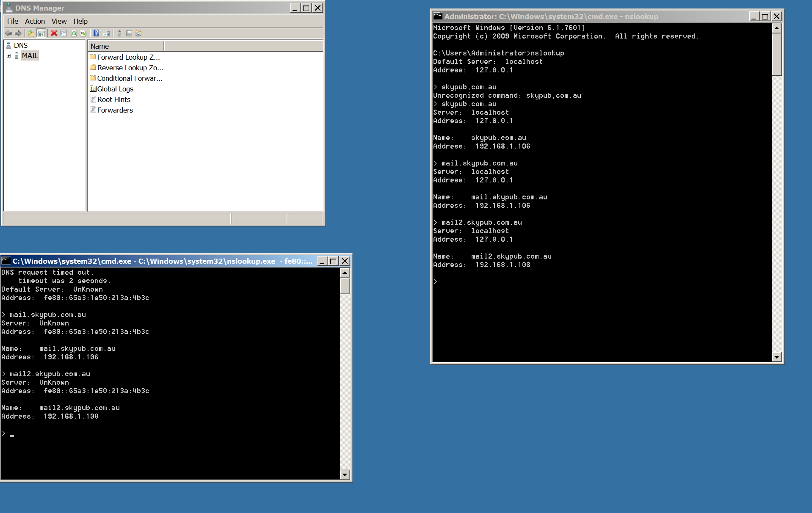
Task: Expand the MAIL server tree node
Action: click(x=9, y=55)
